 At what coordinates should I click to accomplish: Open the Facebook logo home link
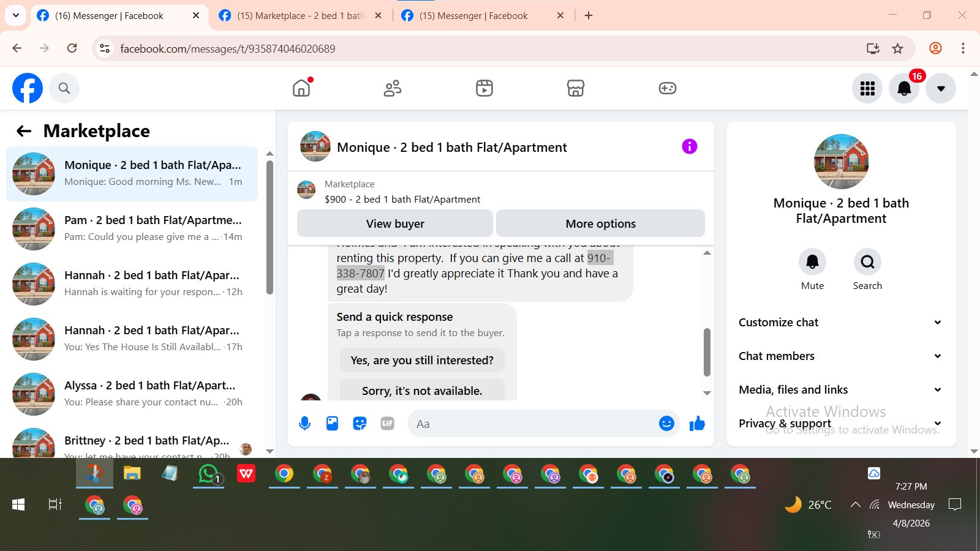coord(28,88)
